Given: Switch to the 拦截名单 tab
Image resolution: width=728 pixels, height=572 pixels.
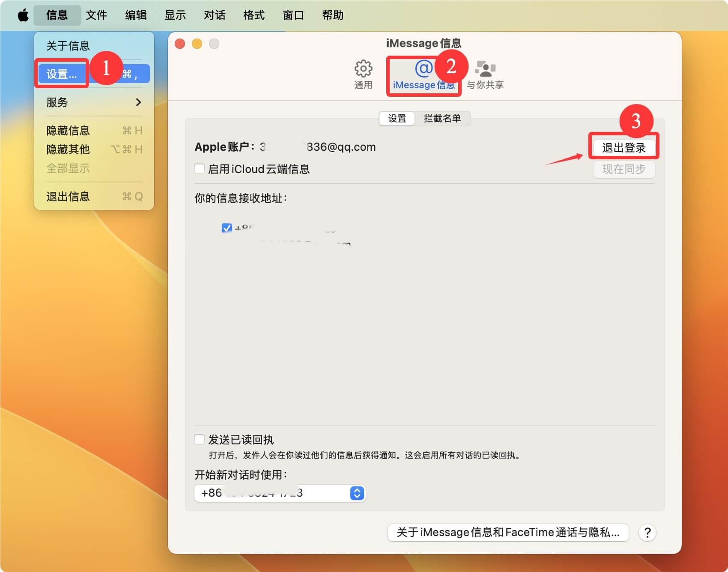Looking at the screenshot, I should pos(443,119).
